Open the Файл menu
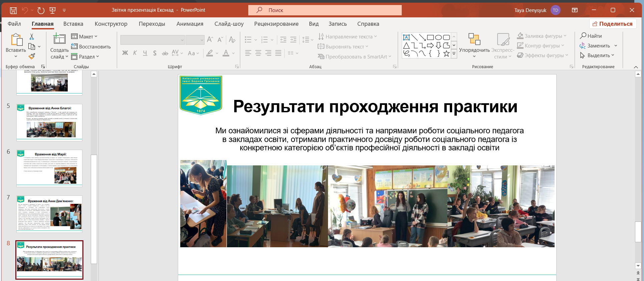 point(14,24)
